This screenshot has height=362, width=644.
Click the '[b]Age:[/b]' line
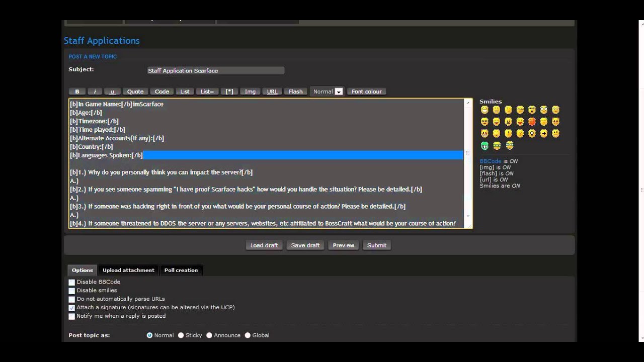tap(86, 113)
